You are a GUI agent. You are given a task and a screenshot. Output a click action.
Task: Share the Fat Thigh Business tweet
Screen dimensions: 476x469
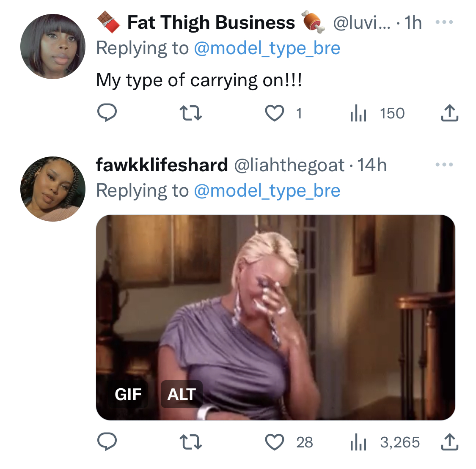450,113
